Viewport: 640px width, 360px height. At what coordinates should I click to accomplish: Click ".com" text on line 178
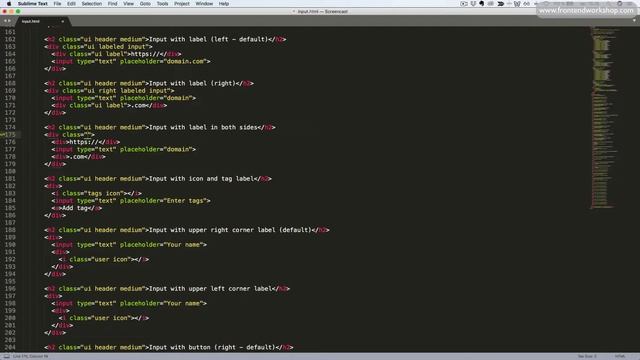tap(76, 157)
